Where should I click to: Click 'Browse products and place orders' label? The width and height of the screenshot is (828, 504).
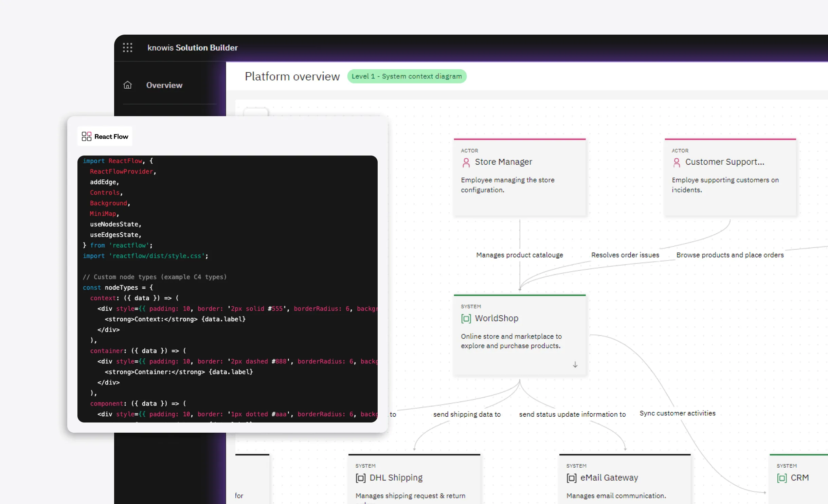(730, 255)
